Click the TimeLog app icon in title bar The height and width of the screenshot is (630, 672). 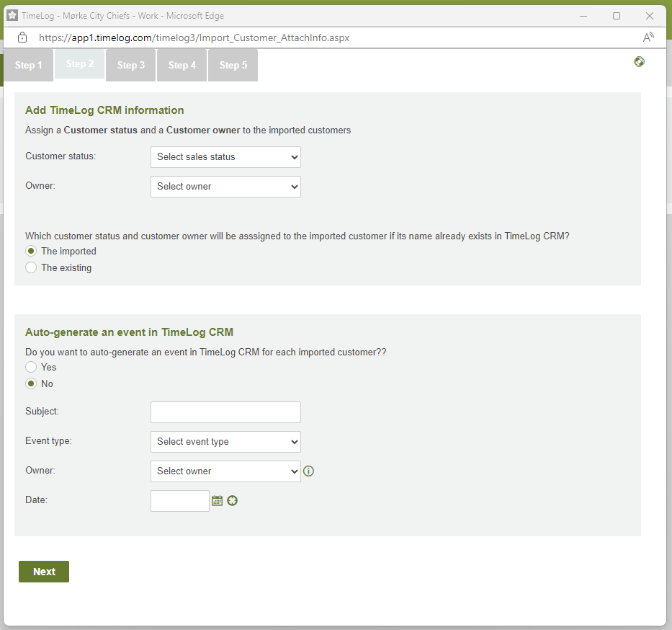pos(12,15)
